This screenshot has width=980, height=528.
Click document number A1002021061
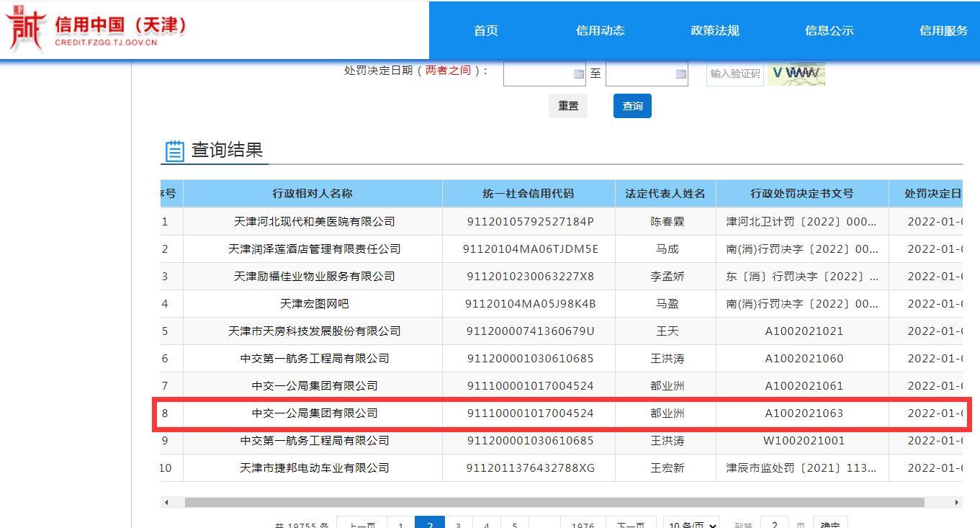pyautogui.click(x=804, y=386)
